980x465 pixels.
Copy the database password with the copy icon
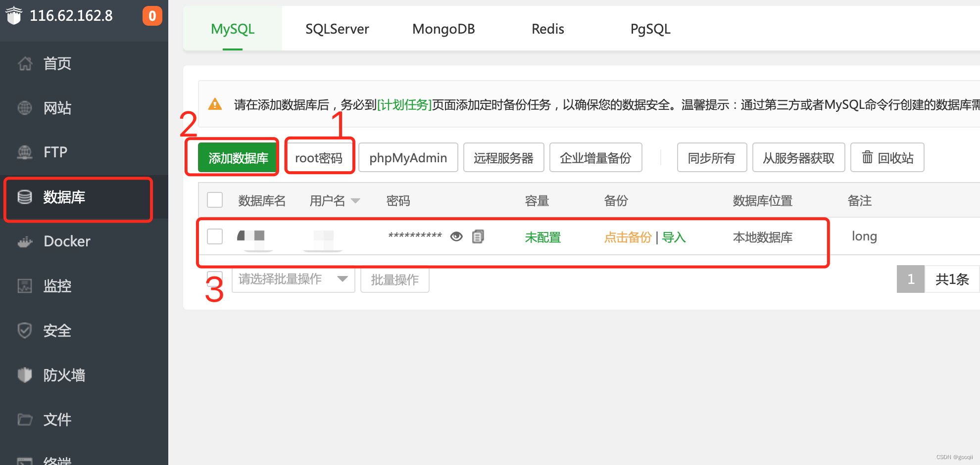coord(478,236)
